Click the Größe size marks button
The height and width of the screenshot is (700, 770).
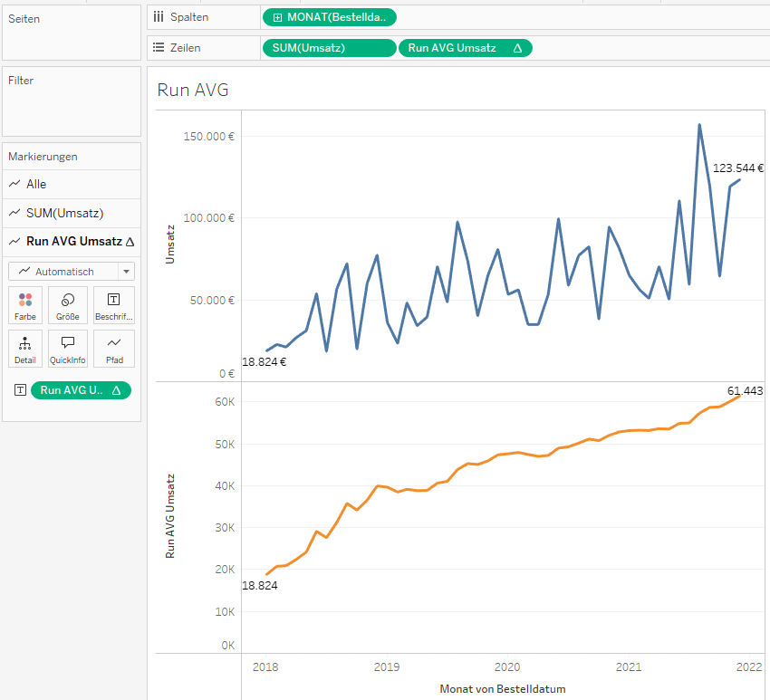(x=68, y=305)
